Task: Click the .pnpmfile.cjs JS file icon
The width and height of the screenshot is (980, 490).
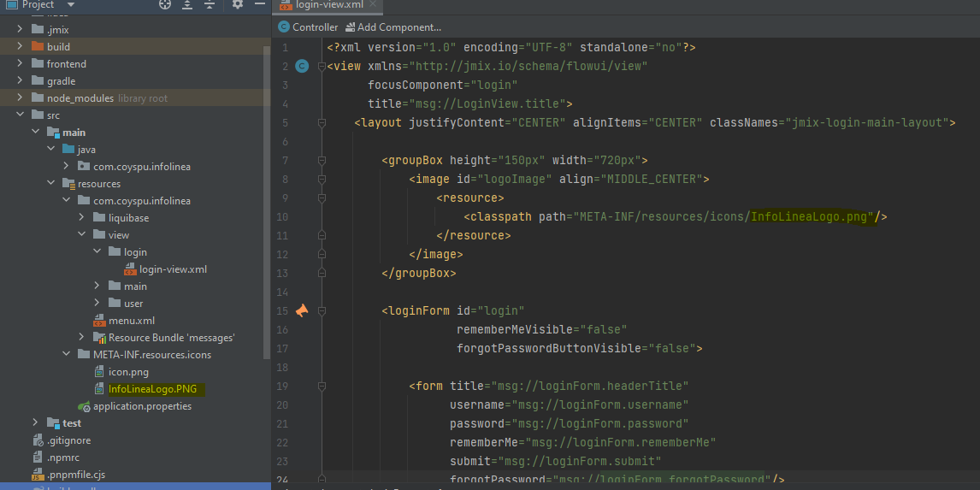Action: pyautogui.click(x=38, y=475)
